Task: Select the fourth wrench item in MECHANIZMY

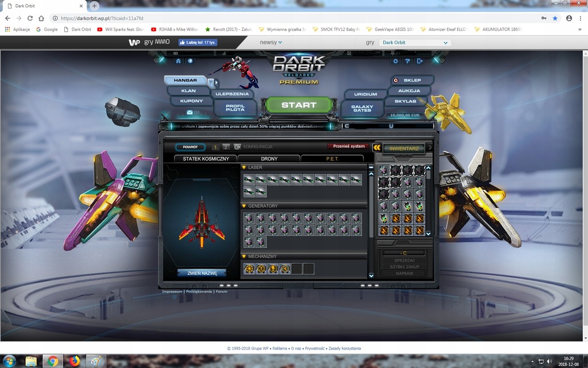Action: pos(285,269)
